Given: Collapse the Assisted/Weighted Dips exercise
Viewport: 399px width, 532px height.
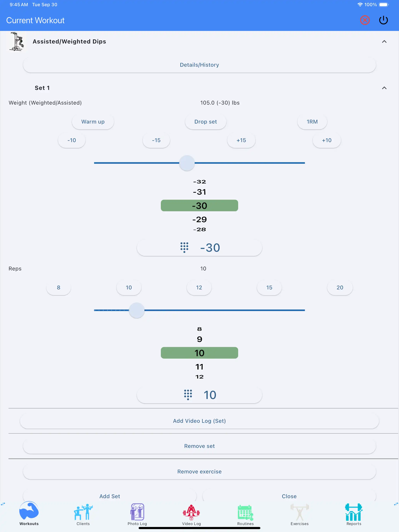Looking at the screenshot, I should click(x=384, y=42).
